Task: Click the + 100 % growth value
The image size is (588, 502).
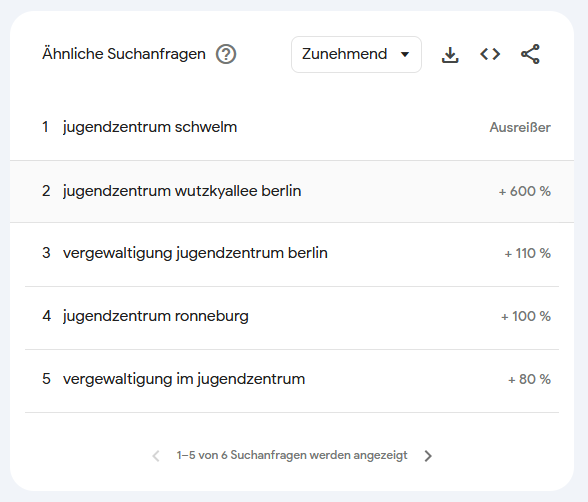Action: (526, 316)
